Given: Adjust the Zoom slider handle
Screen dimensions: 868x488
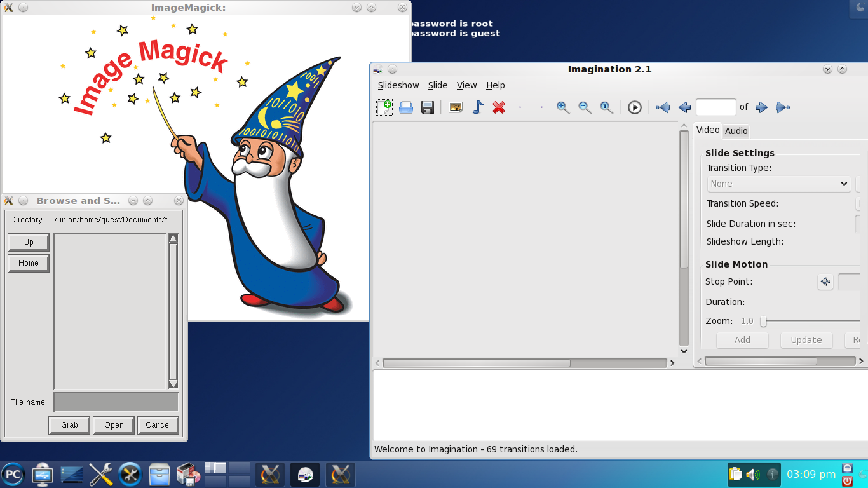Looking at the screenshot, I should [x=763, y=322].
